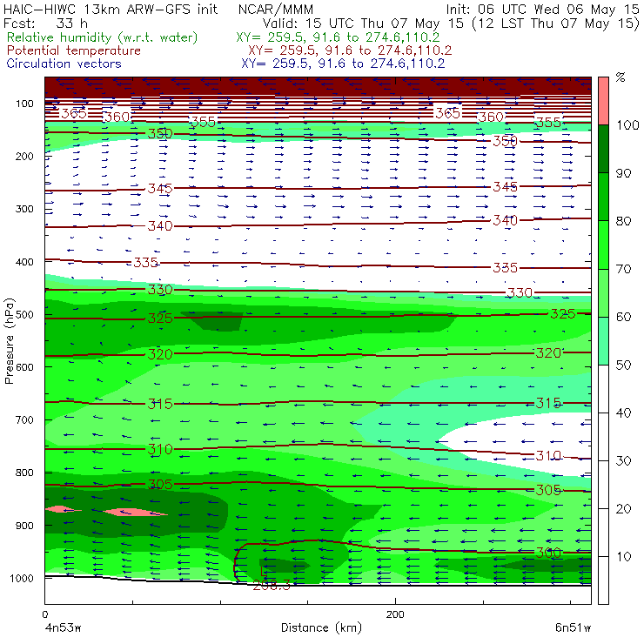Select "Init: 06 UTC Wed 06 May 15" text
This screenshot has width=644, height=644.
point(542,10)
